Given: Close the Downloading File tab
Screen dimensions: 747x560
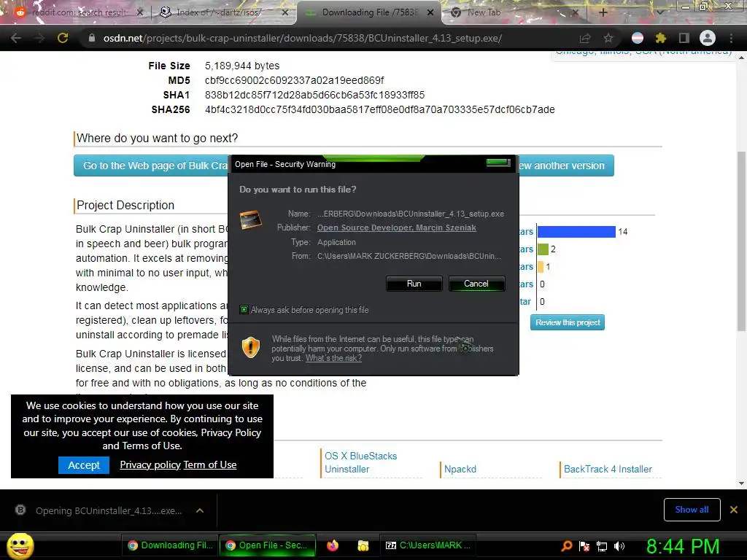Looking at the screenshot, I should [430, 12].
